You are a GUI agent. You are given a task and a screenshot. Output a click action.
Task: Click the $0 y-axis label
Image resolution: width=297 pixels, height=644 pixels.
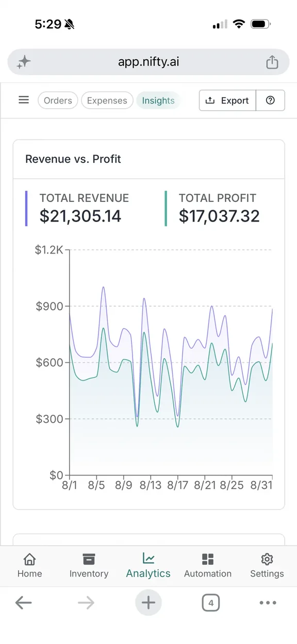[56, 475]
